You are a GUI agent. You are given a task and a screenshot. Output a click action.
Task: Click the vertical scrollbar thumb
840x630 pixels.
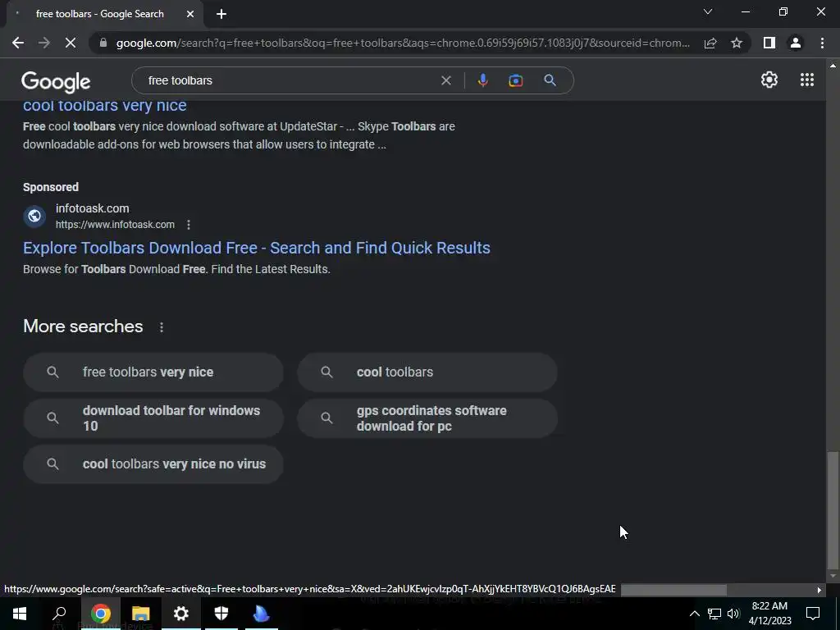(x=833, y=510)
